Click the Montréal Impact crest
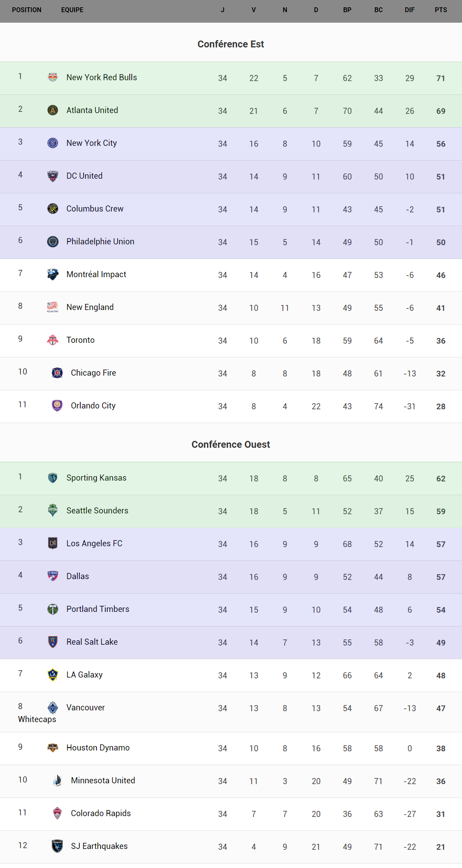 click(x=53, y=274)
